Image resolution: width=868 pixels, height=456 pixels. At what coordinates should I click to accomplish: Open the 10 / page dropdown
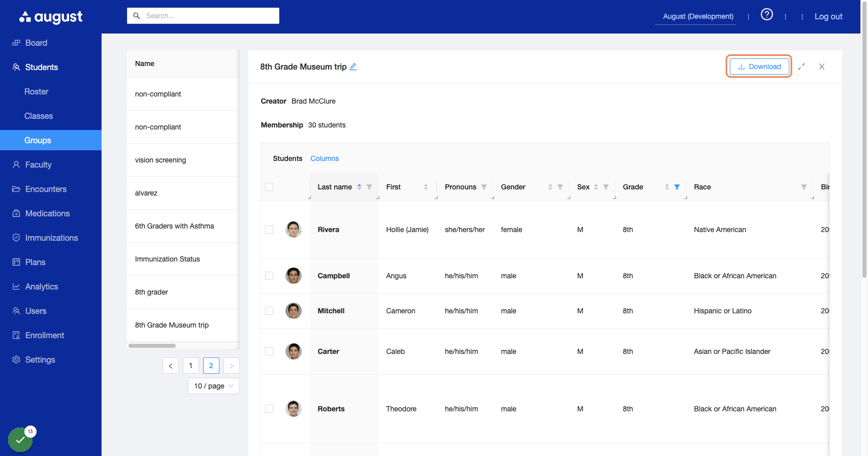click(x=214, y=386)
